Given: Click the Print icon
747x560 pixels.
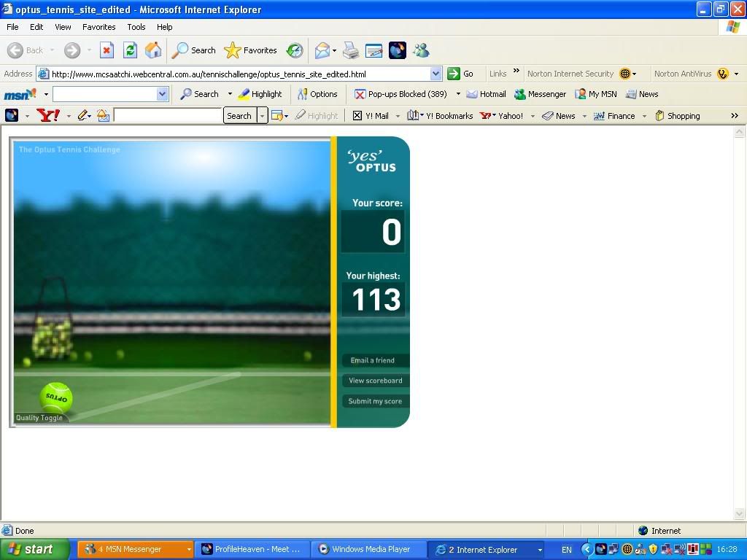Looking at the screenshot, I should 351,50.
